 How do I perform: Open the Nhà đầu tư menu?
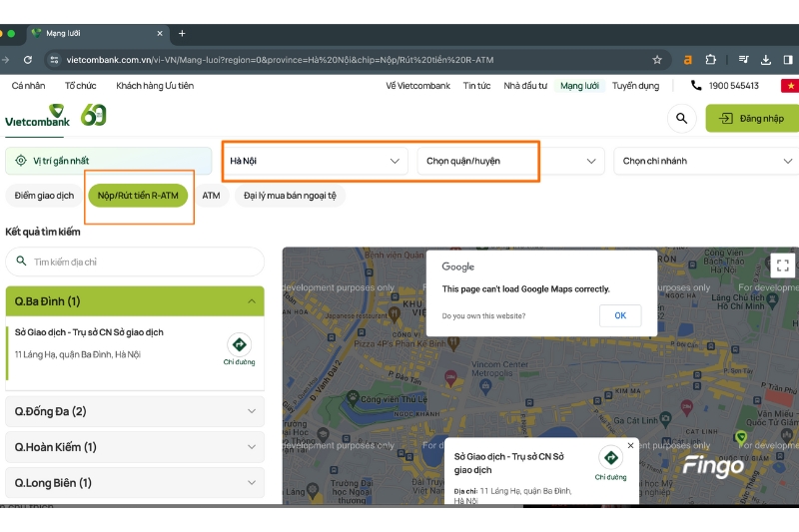525,86
